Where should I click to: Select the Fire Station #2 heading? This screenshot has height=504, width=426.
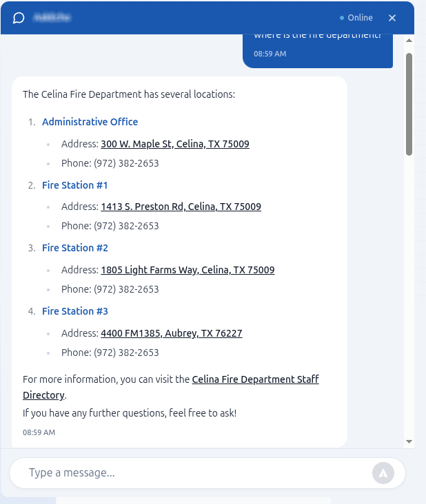pyautogui.click(x=75, y=248)
